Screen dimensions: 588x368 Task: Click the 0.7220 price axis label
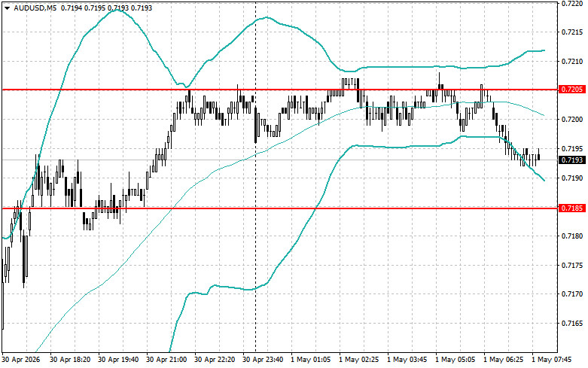pyautogui.click(x=572, y=3)
